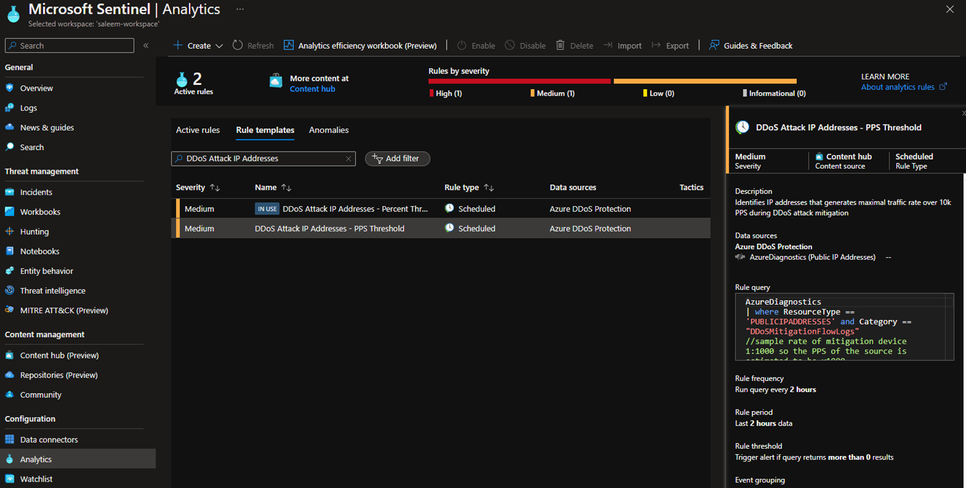Open Threat intelligence page
Screen dimensions: 966x488
pyautogui.click(x=52, y=291)
